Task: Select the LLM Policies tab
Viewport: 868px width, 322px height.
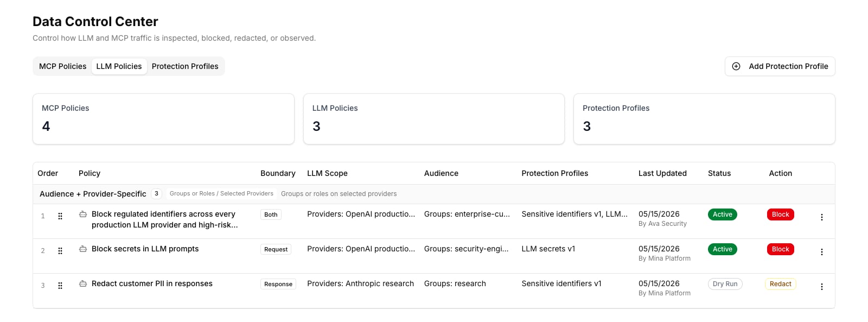Action: [x=119, y=66]
